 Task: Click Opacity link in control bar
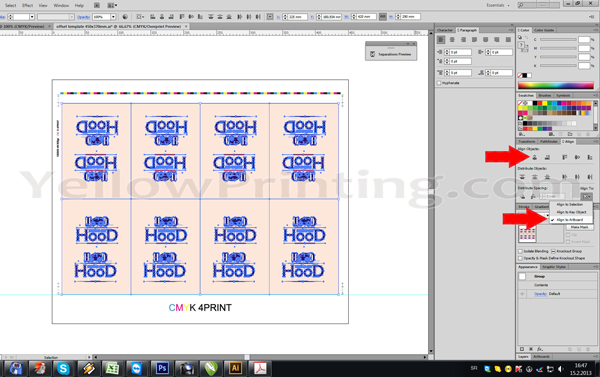pyautogui.click(x=83, y=17)
